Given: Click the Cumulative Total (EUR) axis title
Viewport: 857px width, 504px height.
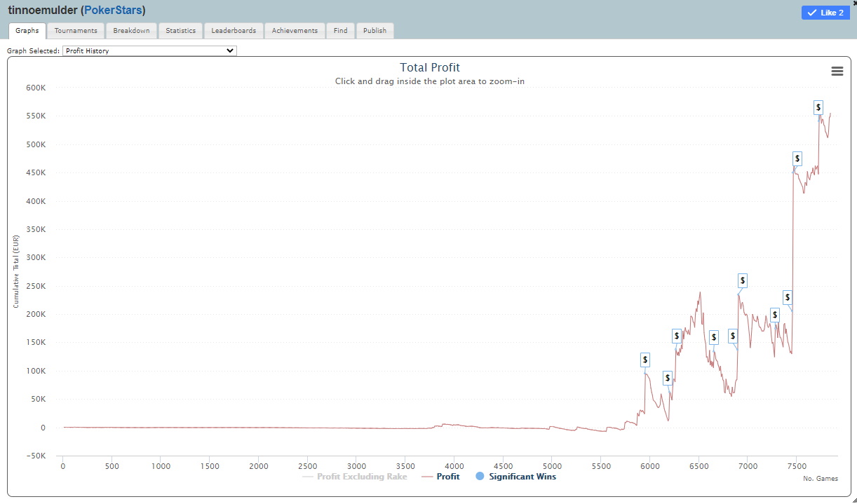Looking at the screenshot, I should click(x=16, y=271).
